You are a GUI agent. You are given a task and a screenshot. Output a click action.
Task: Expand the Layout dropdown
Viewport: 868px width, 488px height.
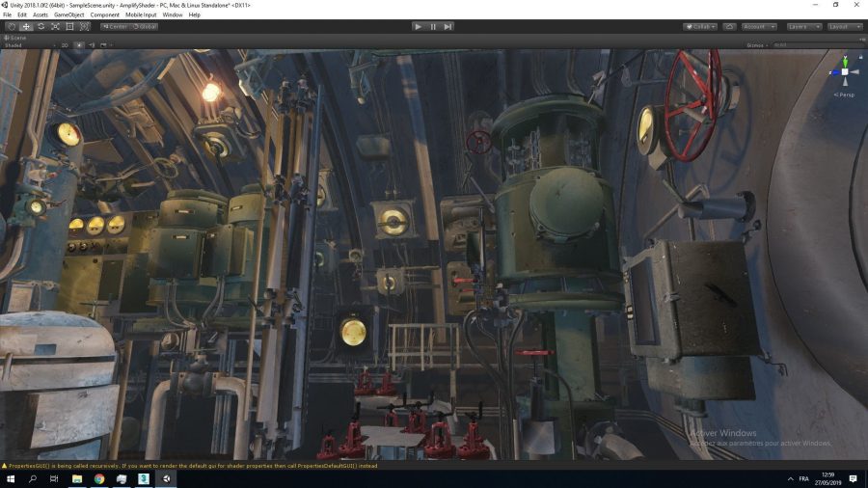pyautogui.click(x=845, y=26)
